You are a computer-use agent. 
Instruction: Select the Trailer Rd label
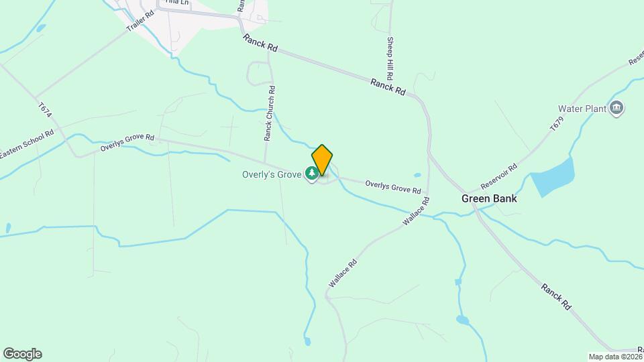[x=140, y=21]
